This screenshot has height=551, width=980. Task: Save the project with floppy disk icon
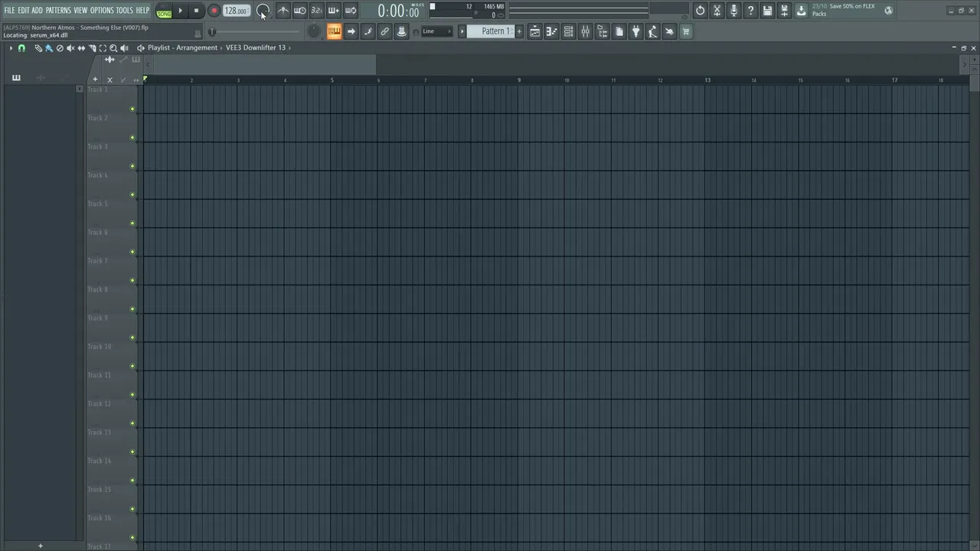point(767,11)
